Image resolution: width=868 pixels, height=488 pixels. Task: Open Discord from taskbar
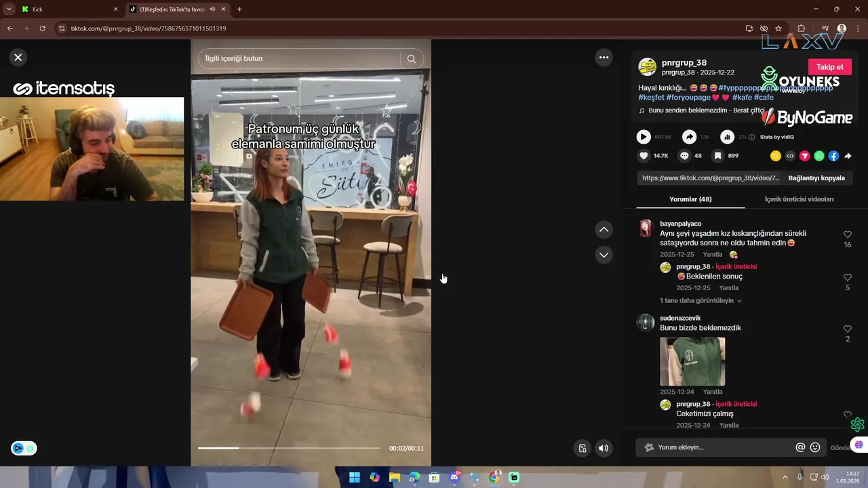coord(454,477)
